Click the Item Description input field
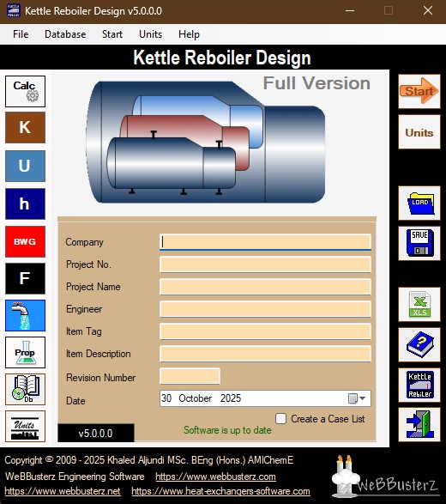Viewport: 446px width, 504px height. click(265, 354)
